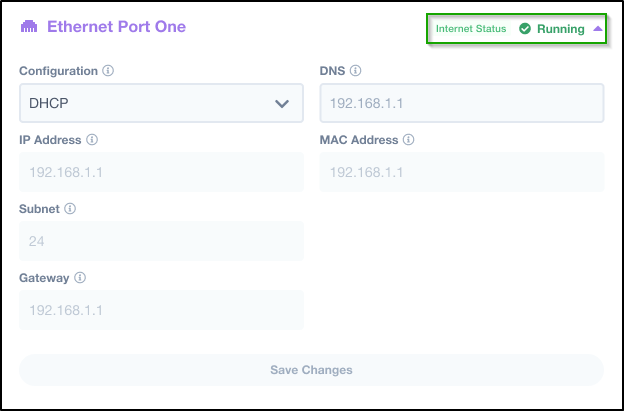Click the info icon beside Configuration
The image size is (624, 411).
pos(108,71)
